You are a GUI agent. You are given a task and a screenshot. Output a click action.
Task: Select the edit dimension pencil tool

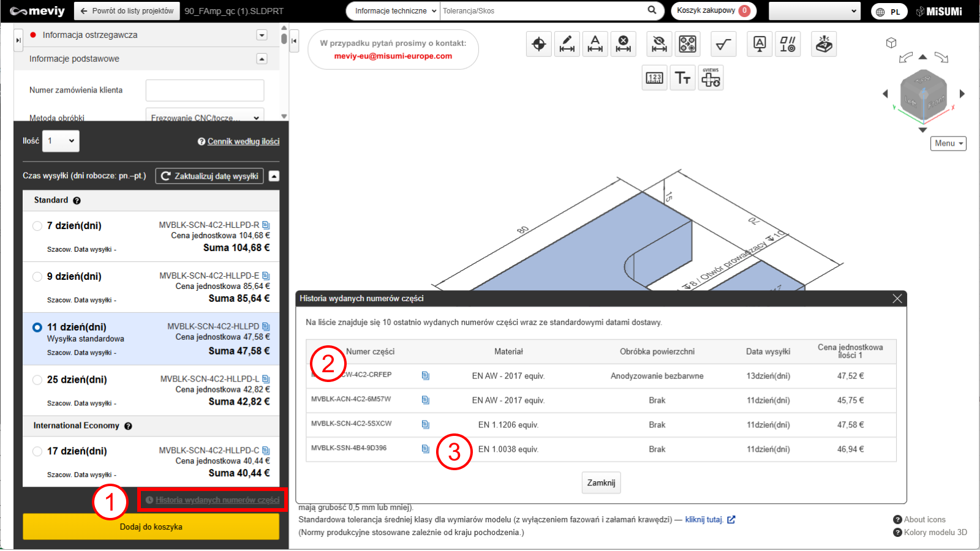coord(567,44)
